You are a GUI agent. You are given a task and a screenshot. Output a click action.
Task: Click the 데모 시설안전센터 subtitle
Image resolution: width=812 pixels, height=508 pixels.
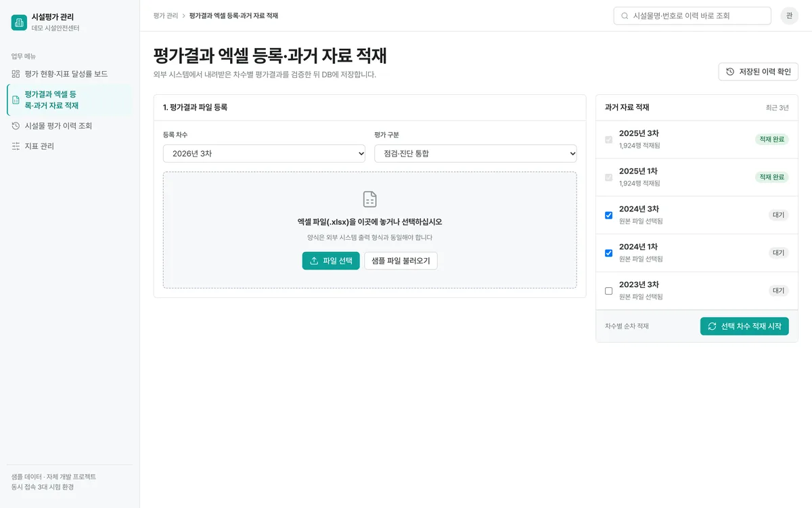coord(55,28)
